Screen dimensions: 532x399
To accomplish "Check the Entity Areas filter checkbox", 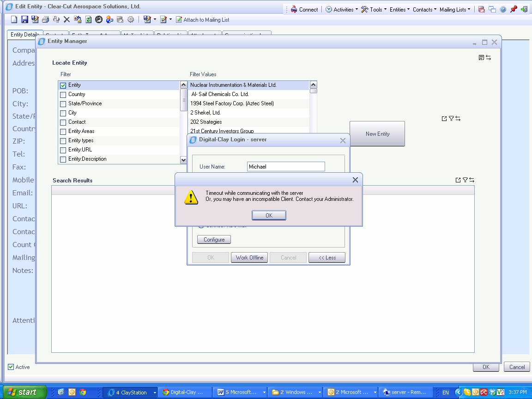I will pyautogui.click(x=63, y=132).
